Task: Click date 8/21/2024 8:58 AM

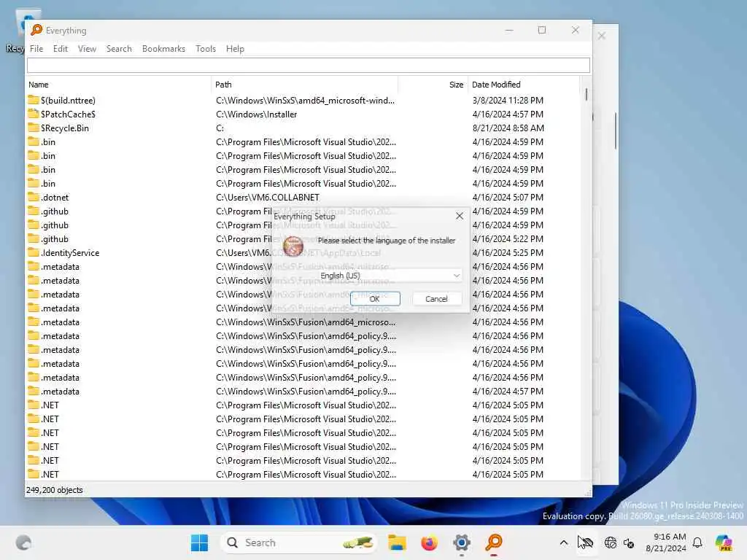Action: pos(508,128)
